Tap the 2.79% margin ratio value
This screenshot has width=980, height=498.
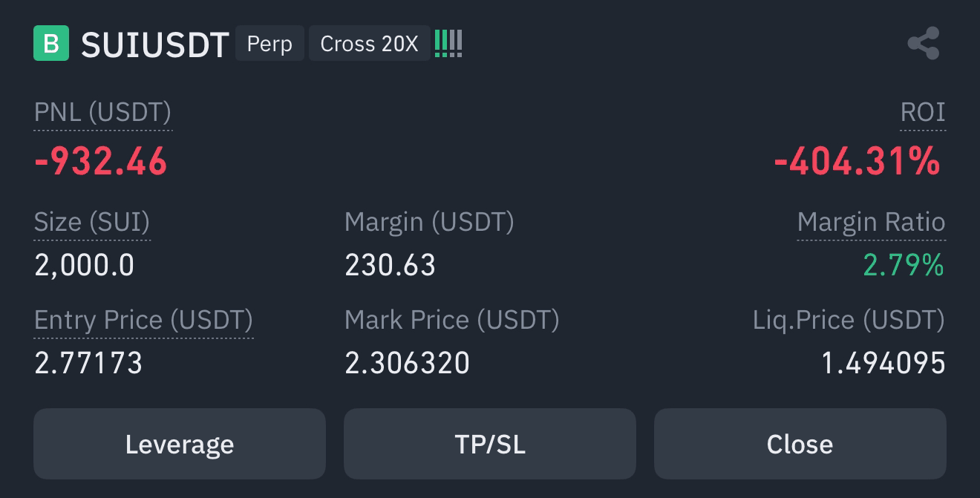coord(904,265)
